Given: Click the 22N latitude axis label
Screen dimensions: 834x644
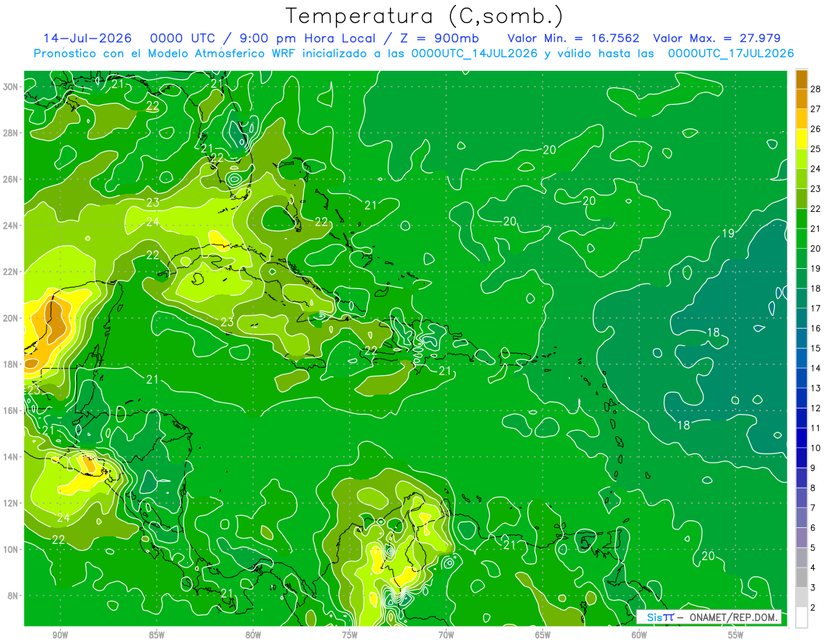Looking at the screenshot, I should [x=10, y=272].
